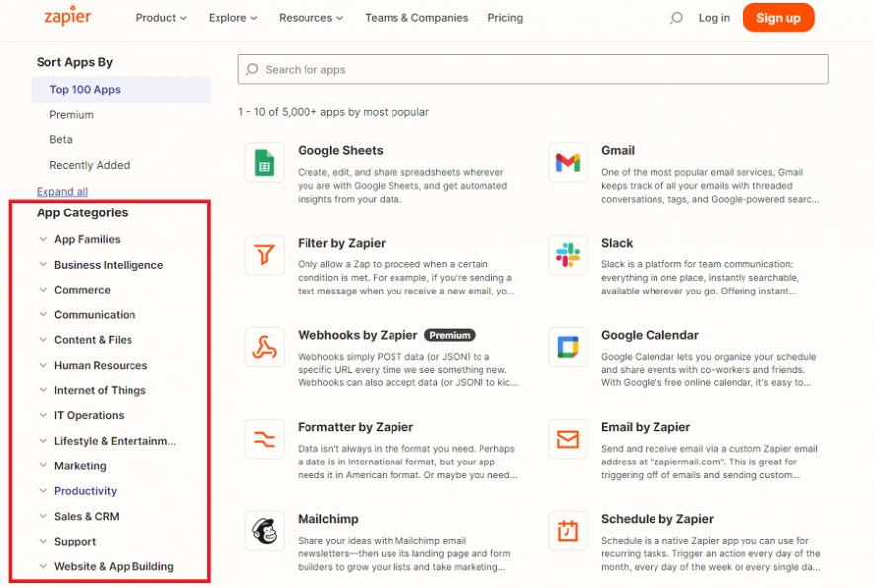This screenshot has width=874, height=588.
Task: Click the Mailchimp monkey icon
Action: 264,531
